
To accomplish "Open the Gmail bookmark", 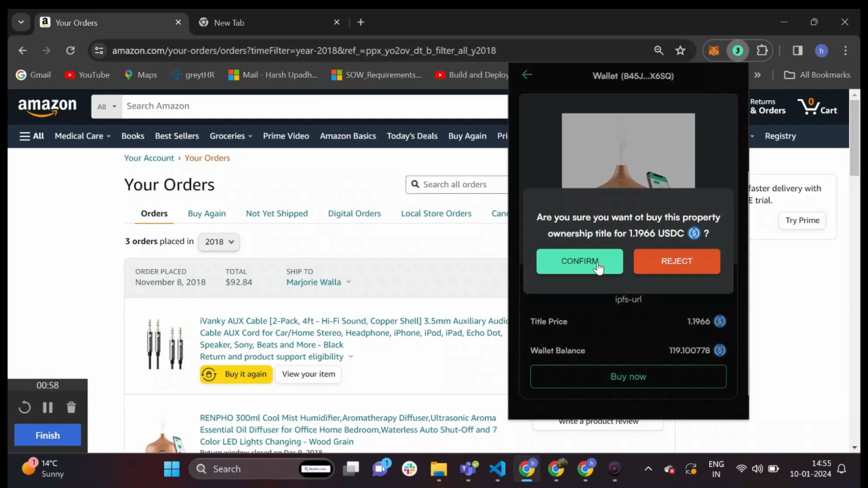I will [x=33, y=75].
